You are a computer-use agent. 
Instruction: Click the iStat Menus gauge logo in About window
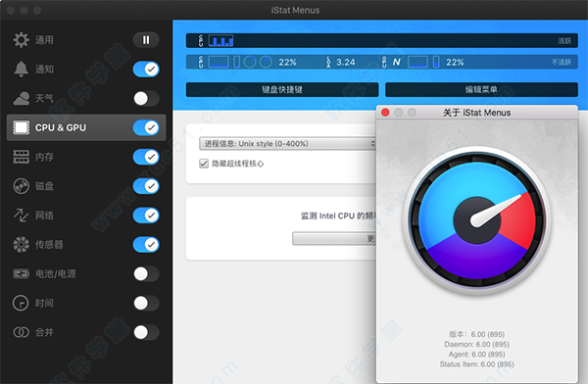476,220
